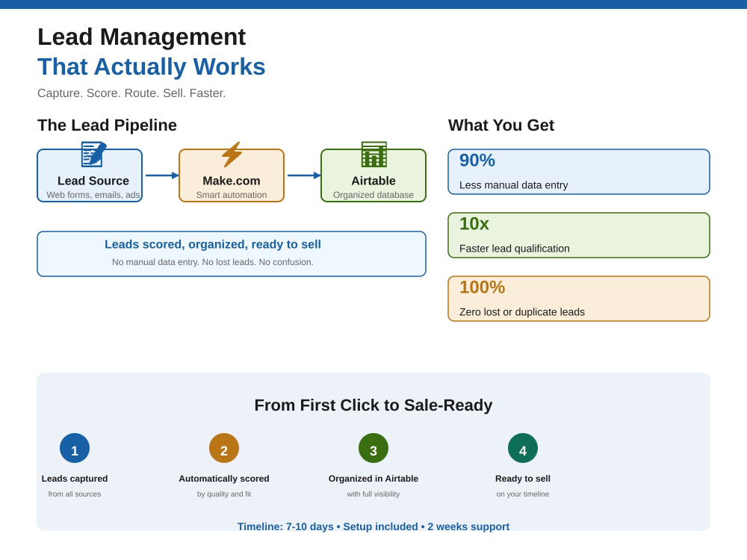Click 'Ready to sell' step label
Screen dimensions: 747x560
click(x=523, y=479)
